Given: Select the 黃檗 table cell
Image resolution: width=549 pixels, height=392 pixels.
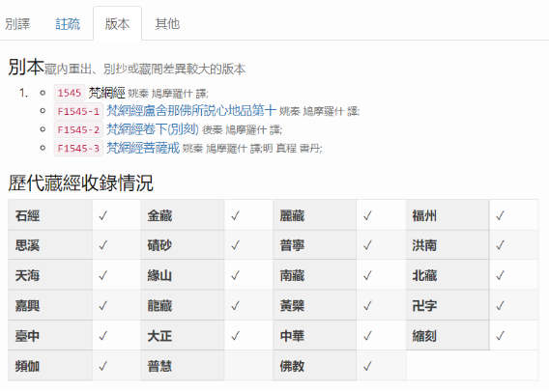Looking at the screenshot, I should click(x=315, y=305).
